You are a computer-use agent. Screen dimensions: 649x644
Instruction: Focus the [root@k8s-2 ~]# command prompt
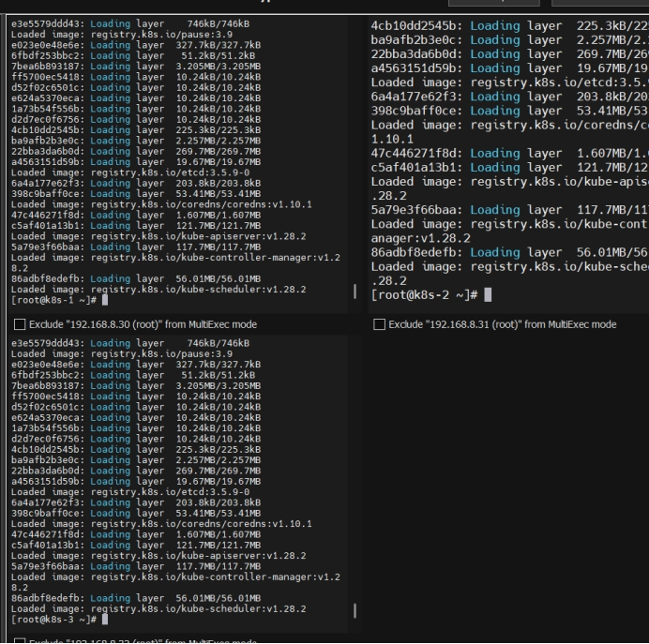click(431, 295)
